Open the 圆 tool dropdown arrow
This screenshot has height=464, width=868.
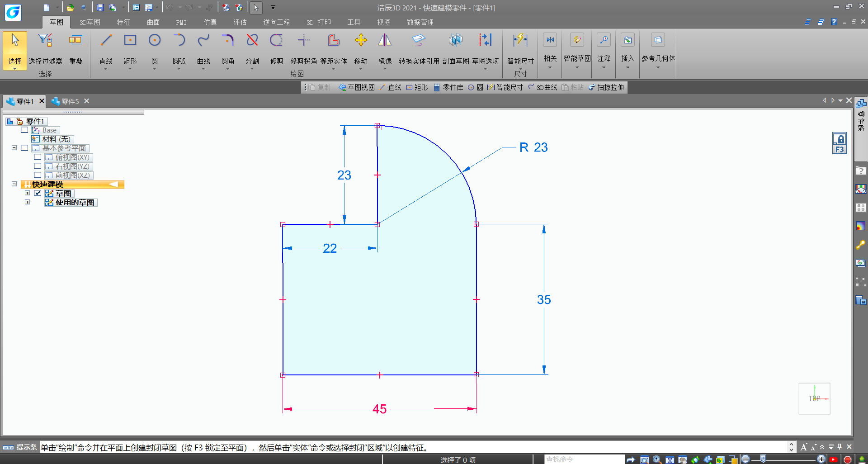coord(155,69)
